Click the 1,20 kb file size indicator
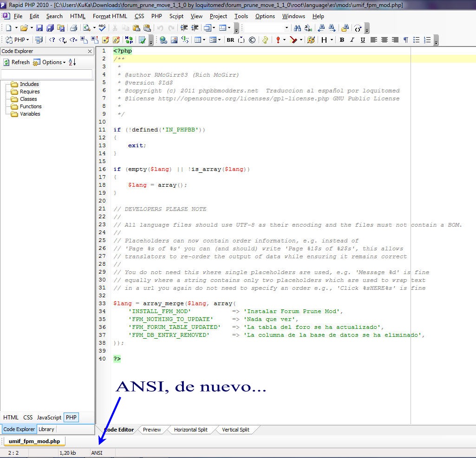This screenshot has width=476, height=458. click(68, 453)
